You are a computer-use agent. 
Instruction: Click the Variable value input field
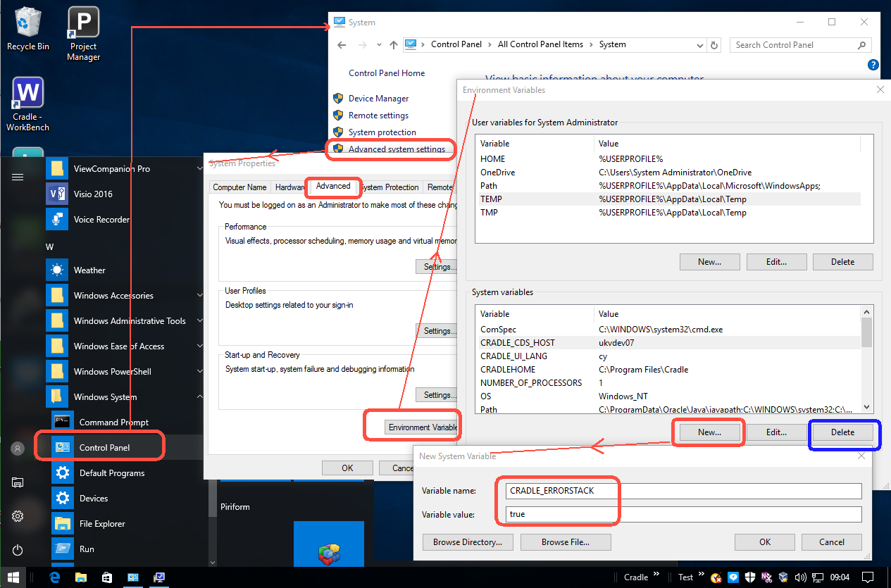[683, 514]
